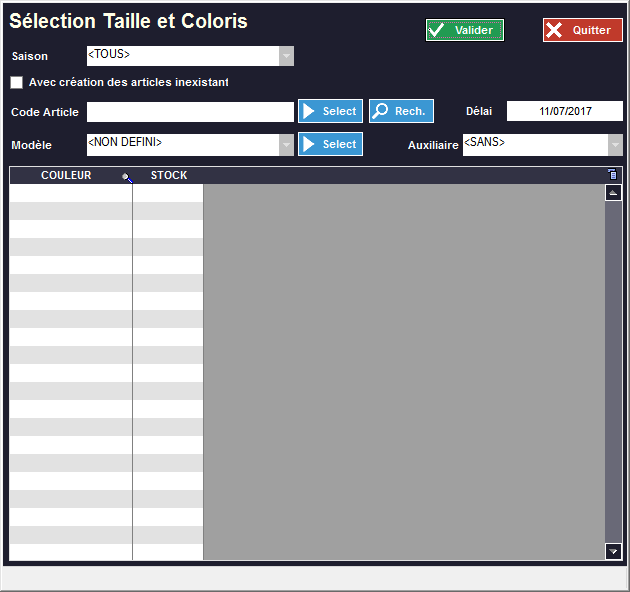
Task: Click the scroll up arrow of the table
Action: click(613, 192)
